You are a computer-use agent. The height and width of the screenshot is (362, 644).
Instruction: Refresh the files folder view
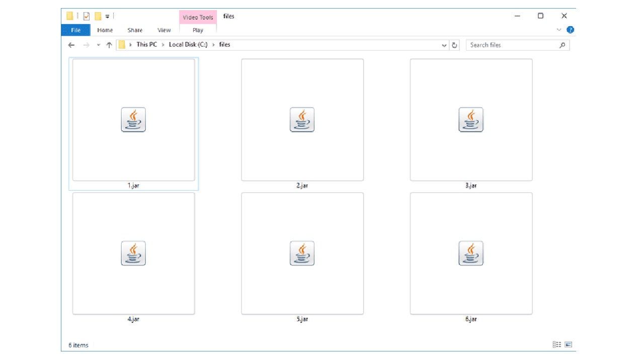click(455, 45)
